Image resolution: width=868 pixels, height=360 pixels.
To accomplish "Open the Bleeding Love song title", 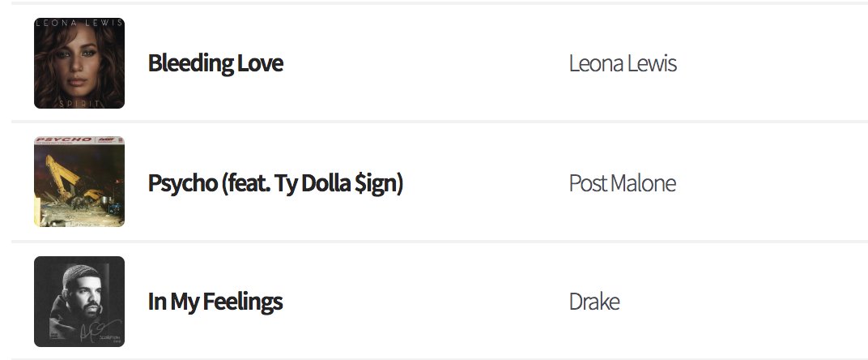I will point(215,63).
